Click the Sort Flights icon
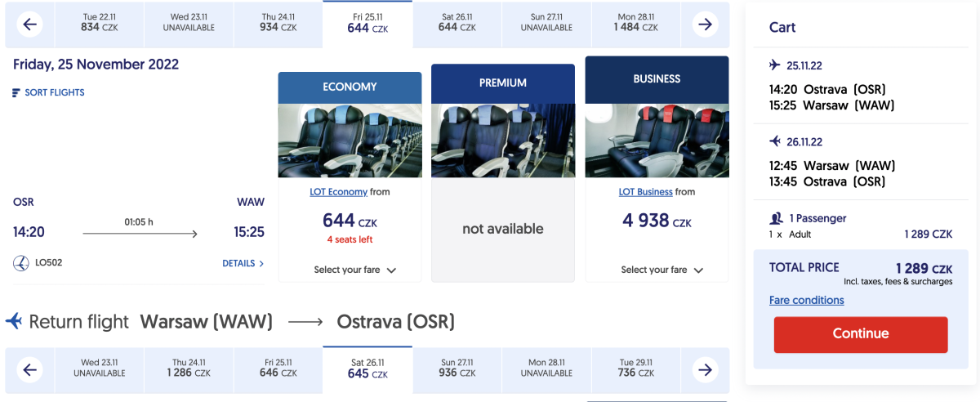The width and height of the screenshot is (980, 402). pyautogui.click(x=16, y=93)
